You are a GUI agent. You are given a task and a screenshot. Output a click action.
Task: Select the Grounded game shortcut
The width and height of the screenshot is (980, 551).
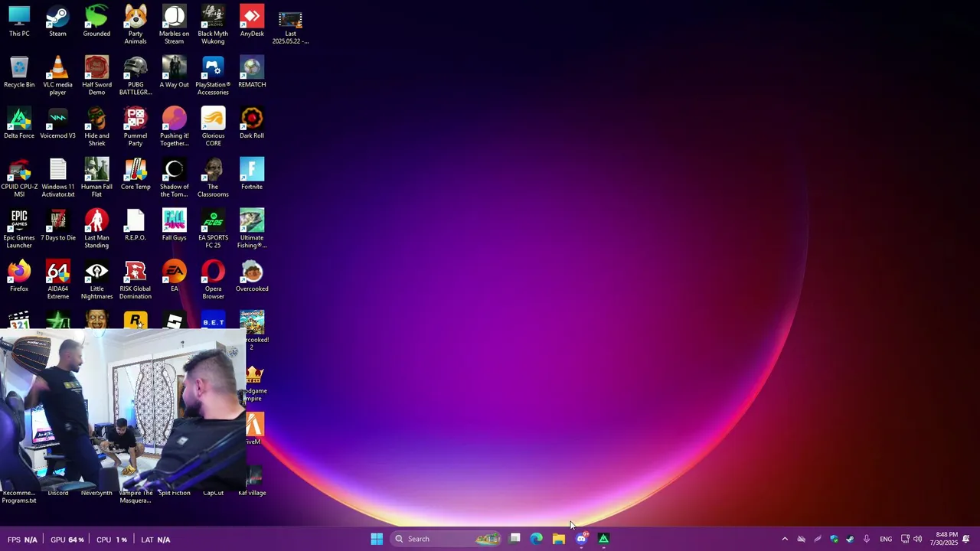(x=96, y=21)
